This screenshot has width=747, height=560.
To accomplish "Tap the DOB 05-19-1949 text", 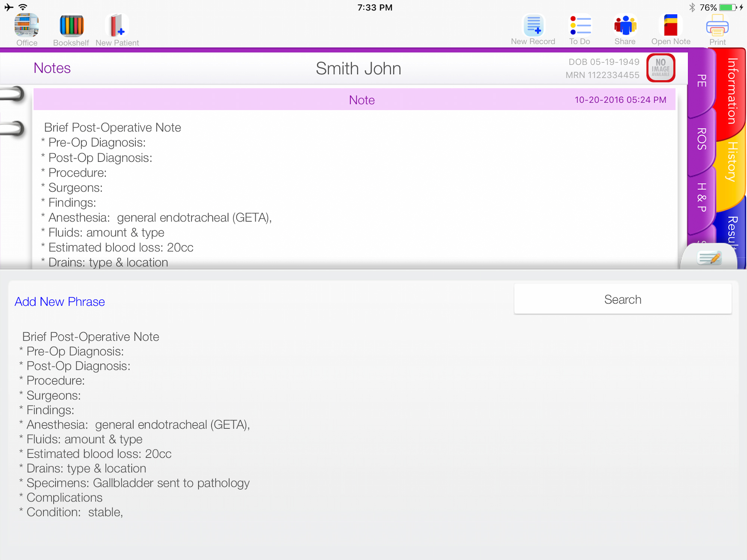I will (604, 62).
